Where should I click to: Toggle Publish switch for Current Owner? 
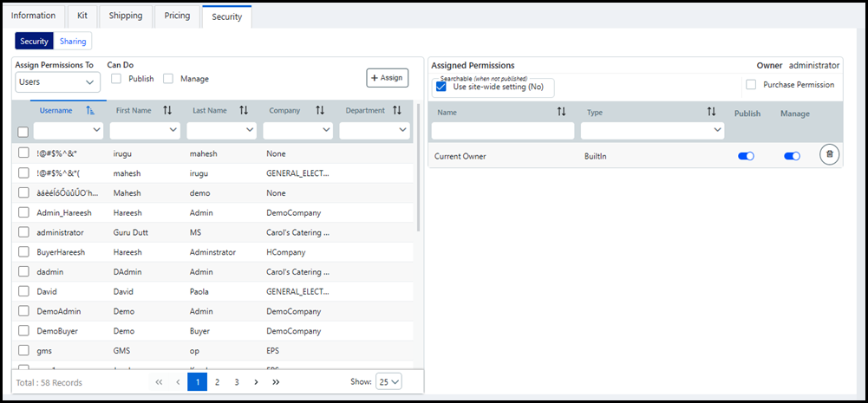tap(746, 156)
